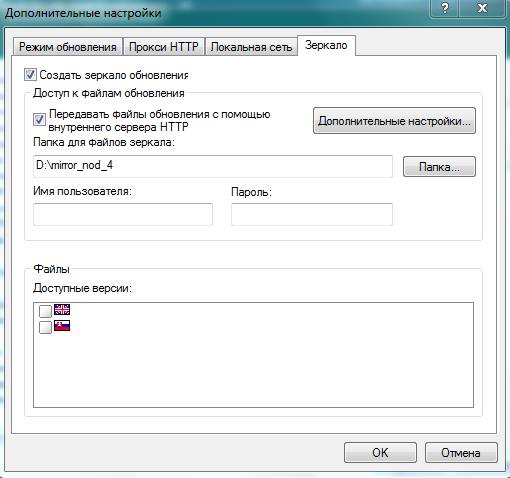This screenshot has width=510, height=478.
Task: Check the box next to the Slovak flag
Action: click(x=45, y=327)
